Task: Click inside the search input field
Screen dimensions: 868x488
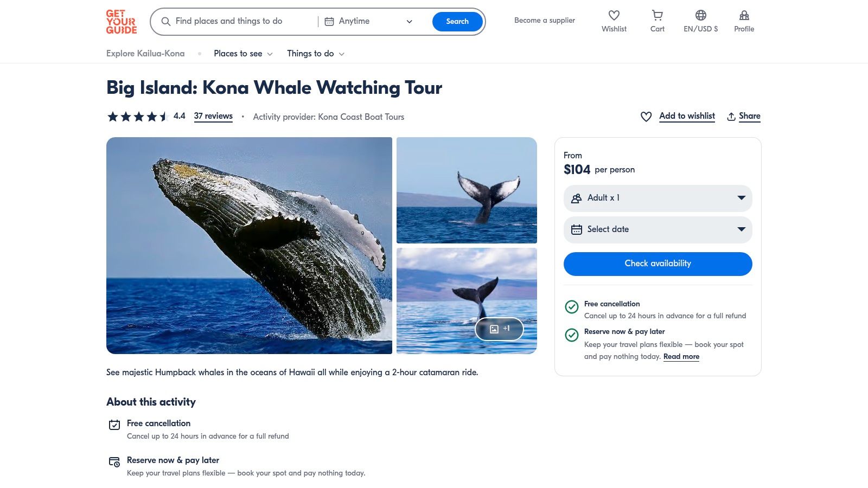Action: 233,21
